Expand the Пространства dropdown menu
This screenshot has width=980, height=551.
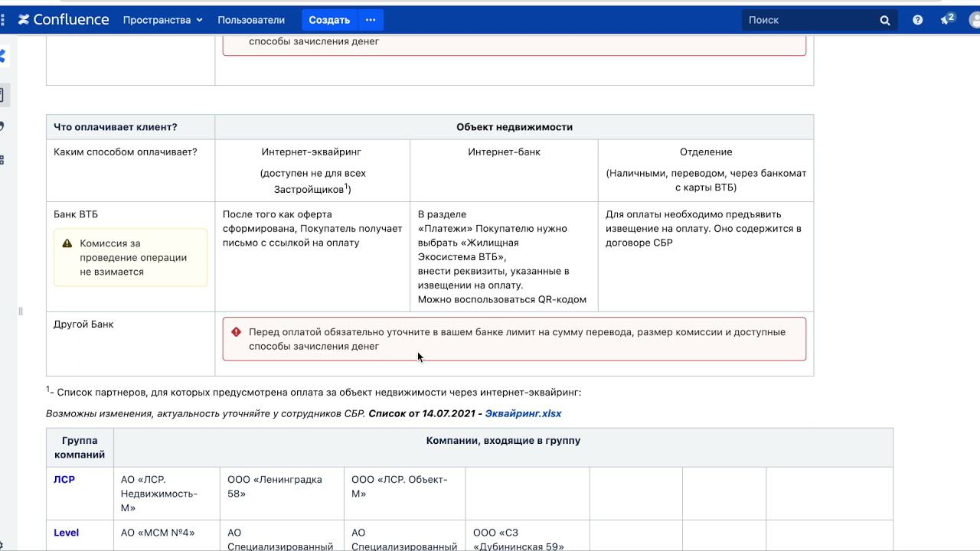(162, 20)
